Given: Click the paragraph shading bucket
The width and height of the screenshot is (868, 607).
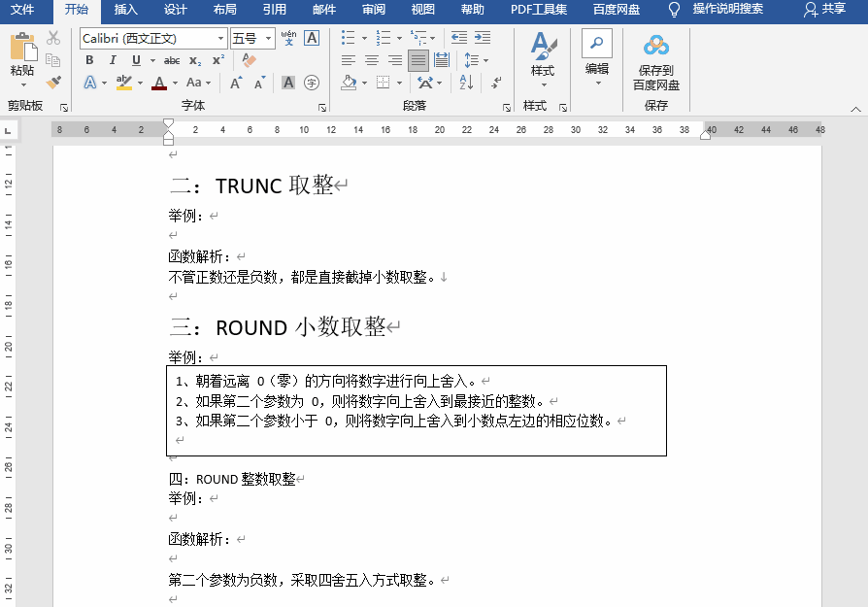Looking at the screenshot, I should pos(349,83).
